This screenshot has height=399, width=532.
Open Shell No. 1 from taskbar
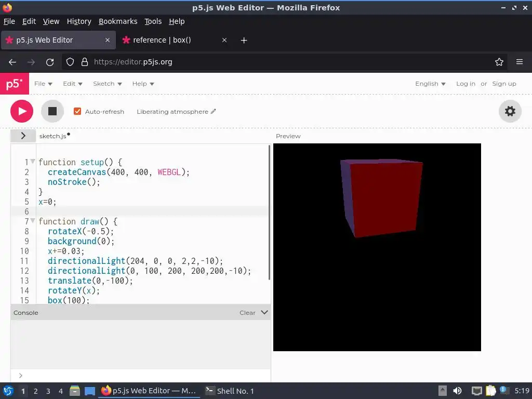pyautogui.click(x=230, y=391)
